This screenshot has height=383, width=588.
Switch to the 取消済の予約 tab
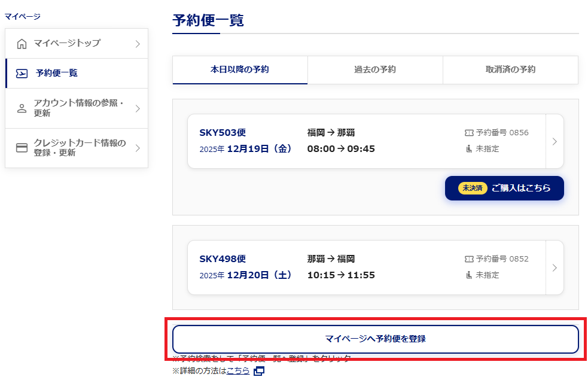[x=510, y=69]
